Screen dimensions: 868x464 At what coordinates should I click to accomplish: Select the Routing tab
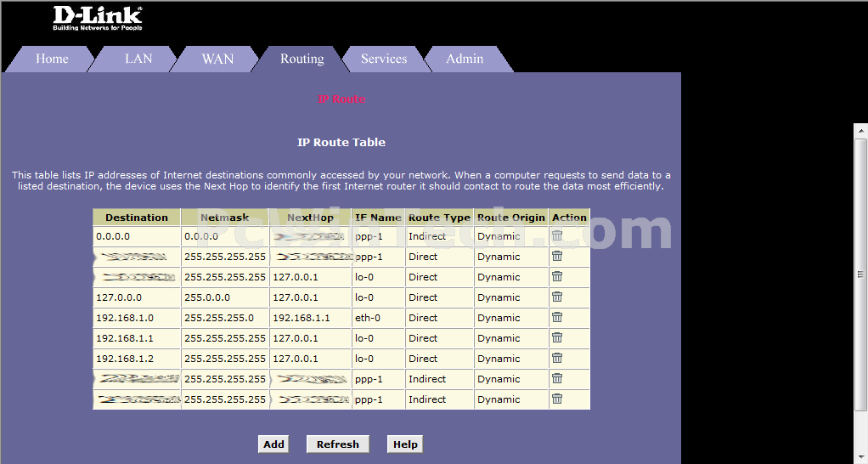(302, 59)
